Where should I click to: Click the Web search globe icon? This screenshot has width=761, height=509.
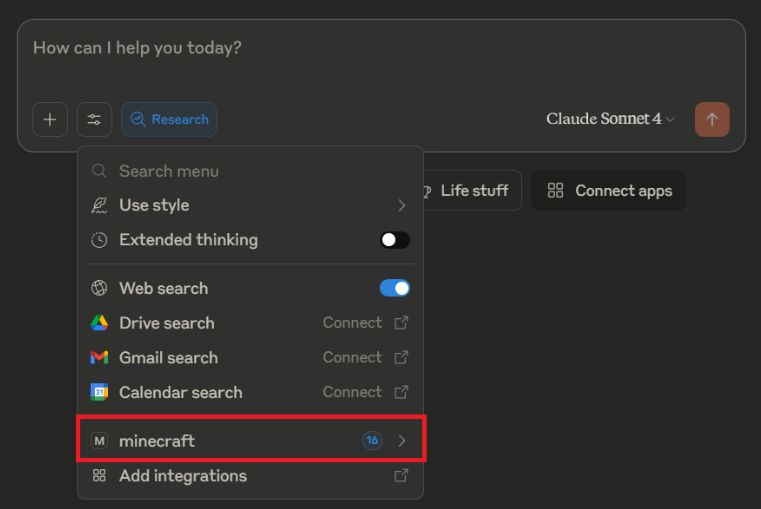point(99,288)
